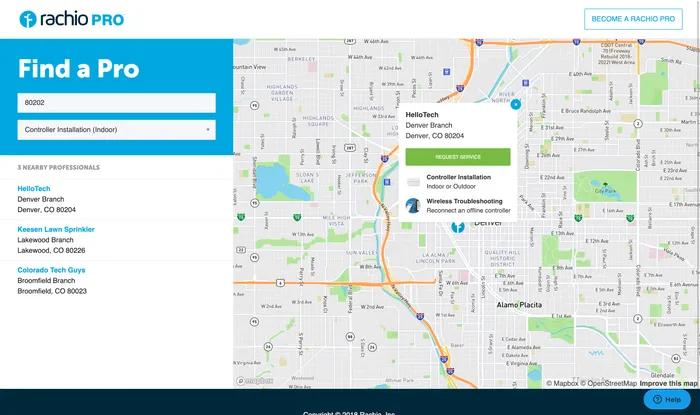The image size is (700, 415).
Task: Select the HelloTech professional listing
Action: coord(34,189)
